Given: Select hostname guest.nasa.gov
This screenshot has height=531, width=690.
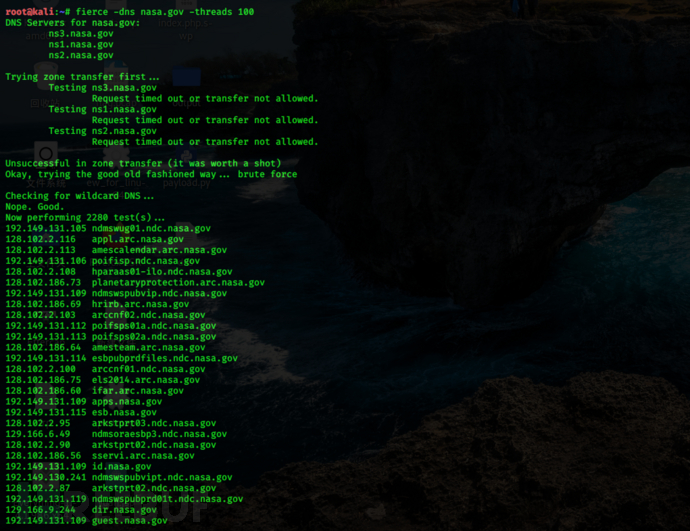Looking at the screenshot, I should (x=129, y=520).
